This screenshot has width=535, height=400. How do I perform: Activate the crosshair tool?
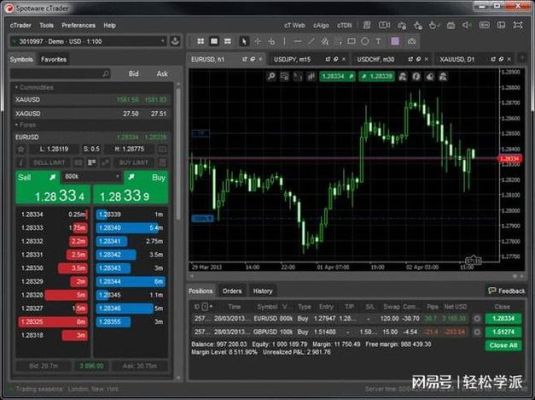point(258,42)
